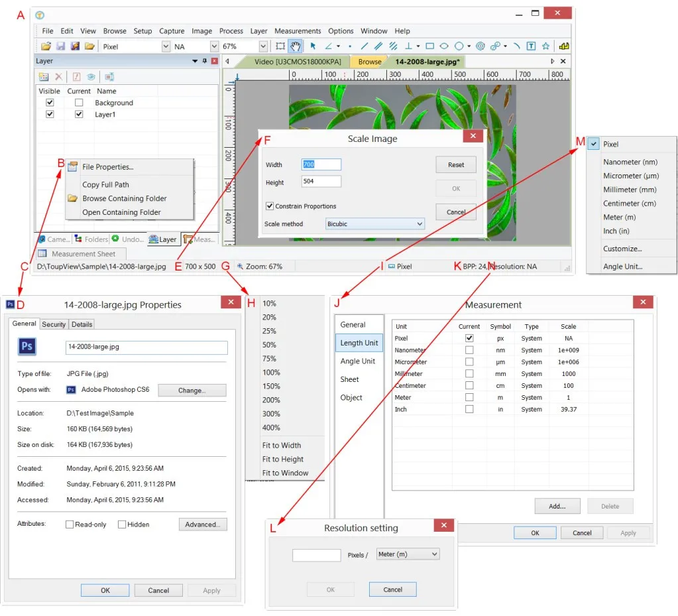The width and height of the screenshot is (678, 616).
Task: Click the Save floppy disk icon
Action: [x=60, y=46]
